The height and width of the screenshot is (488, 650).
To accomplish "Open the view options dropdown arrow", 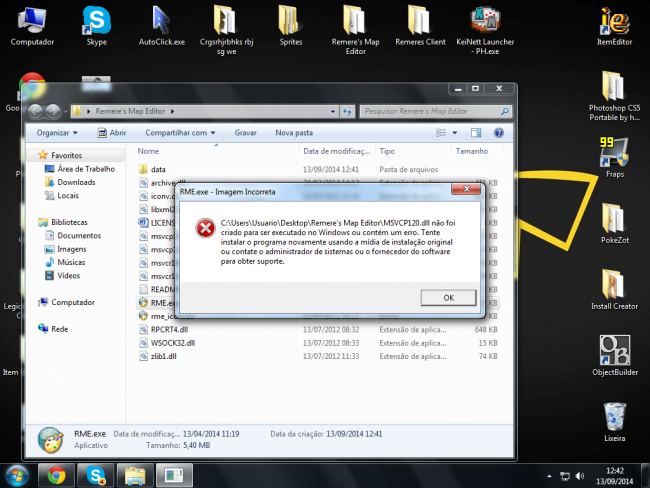I will (x=455, y=133).
